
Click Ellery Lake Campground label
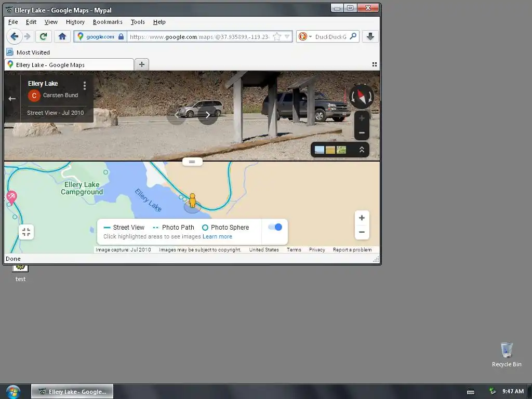pos(82,188)
